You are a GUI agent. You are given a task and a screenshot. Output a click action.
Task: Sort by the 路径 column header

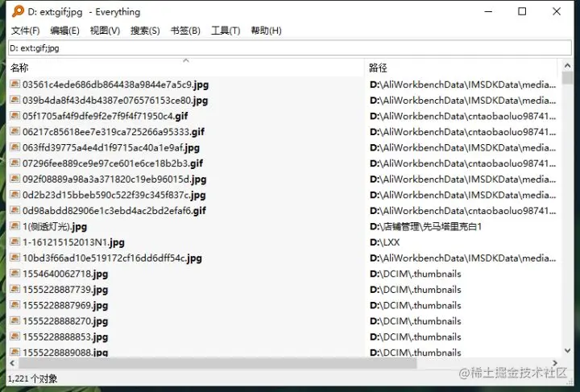[x=461, y=68]
